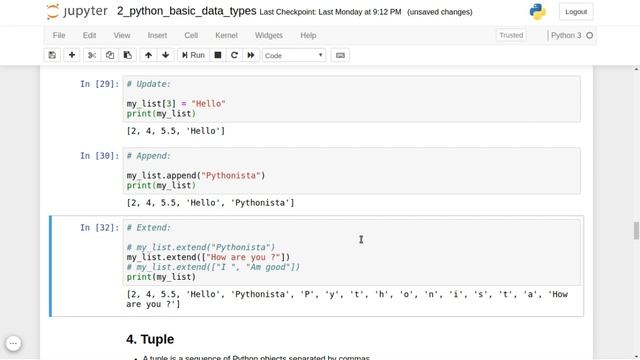640x360 pixels.
Task: Click into the Append code cell In [30]
Action: pos(351,171)
